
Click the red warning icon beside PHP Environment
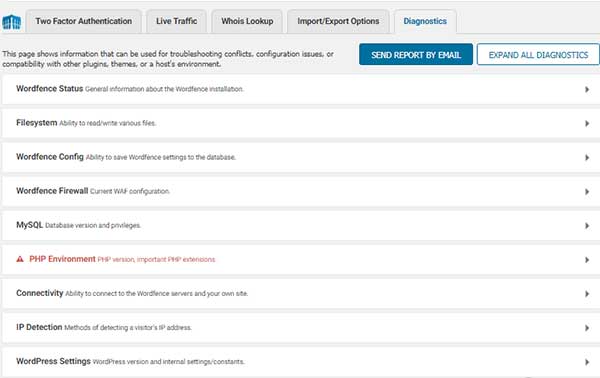[x=20, y=259]
